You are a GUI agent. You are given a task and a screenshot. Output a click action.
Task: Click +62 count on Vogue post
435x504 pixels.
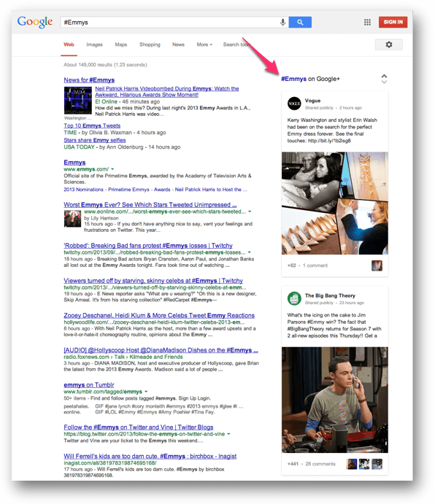click(291, 265)
